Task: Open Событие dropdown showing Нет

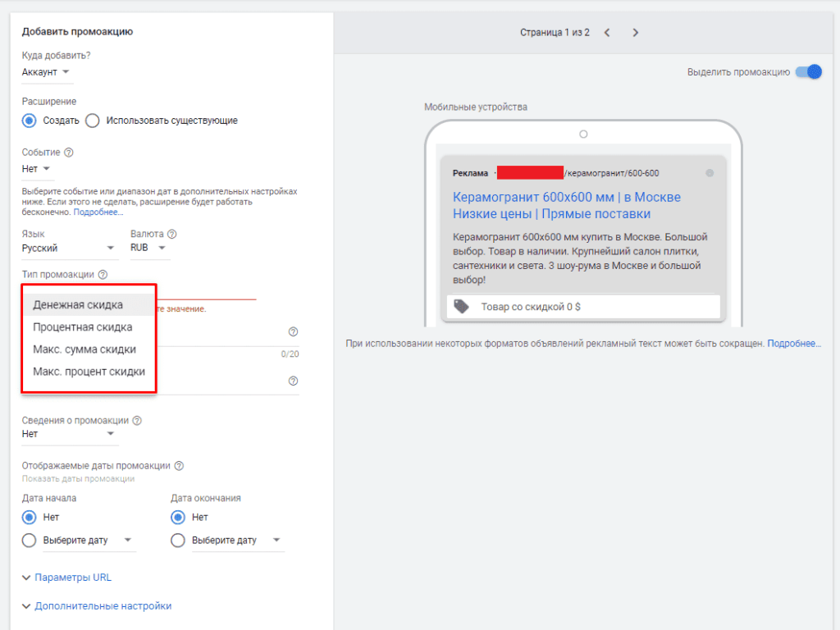Action: [36, 169]
